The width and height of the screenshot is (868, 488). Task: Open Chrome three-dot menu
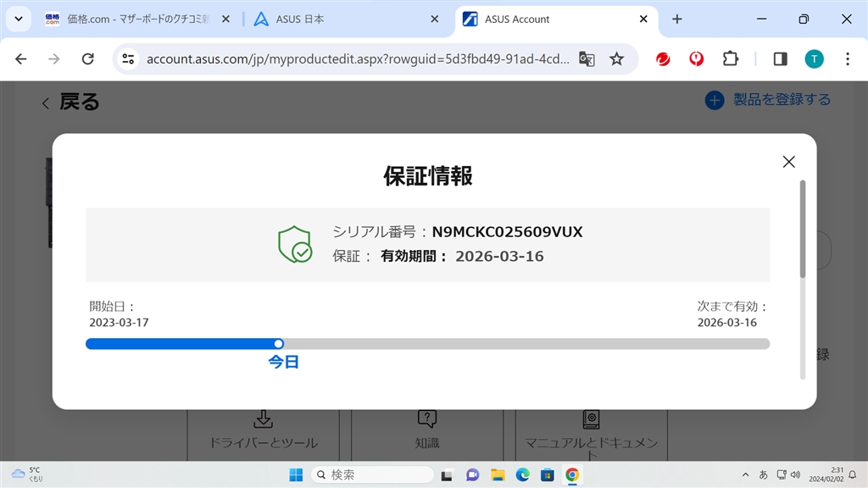click(x=848, y=58)
